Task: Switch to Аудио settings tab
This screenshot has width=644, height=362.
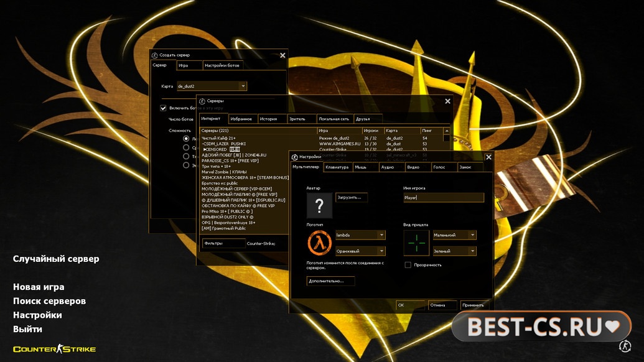Action: (392, 167)
